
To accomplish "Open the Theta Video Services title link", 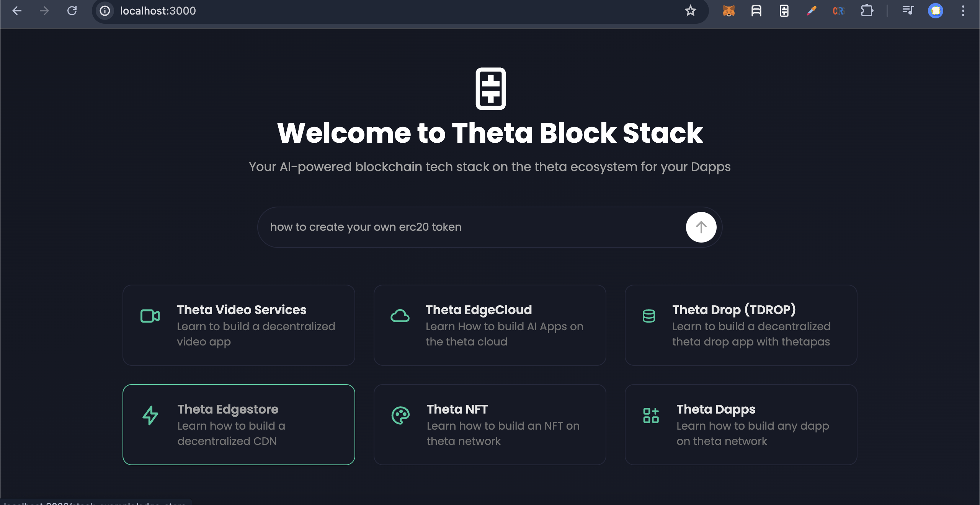I will (x=242, y=310).
